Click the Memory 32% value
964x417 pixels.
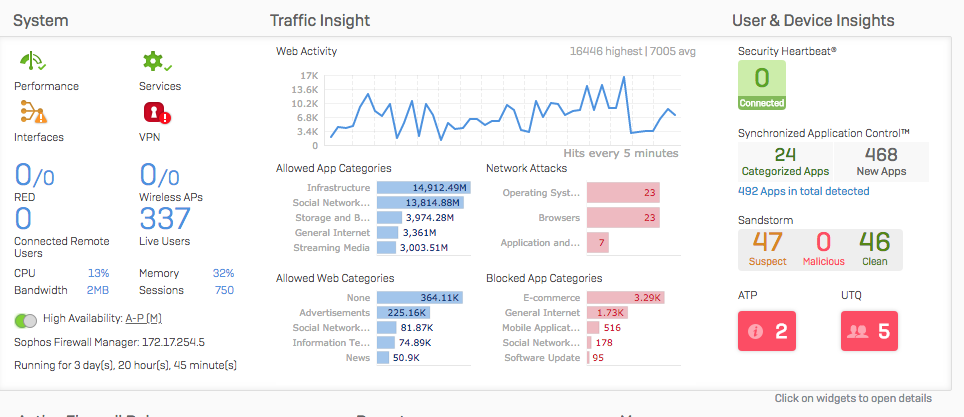[224, 273]
